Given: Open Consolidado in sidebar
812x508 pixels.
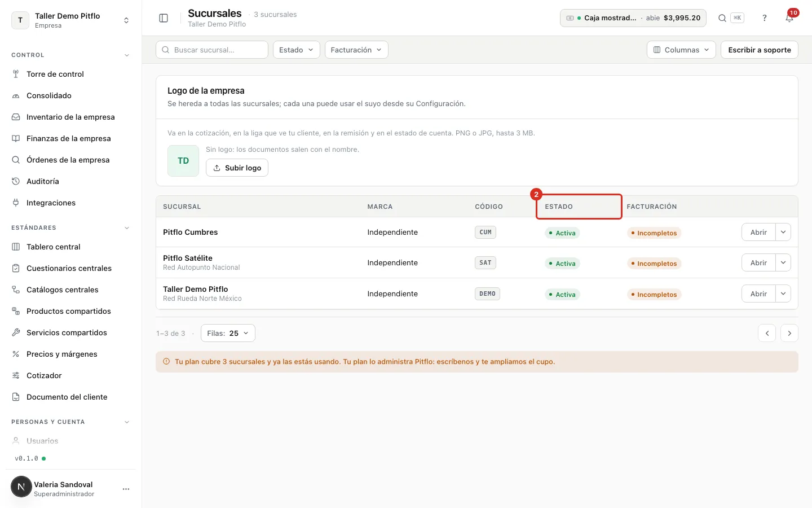Looking at the screenshot, I should point(70,95).
